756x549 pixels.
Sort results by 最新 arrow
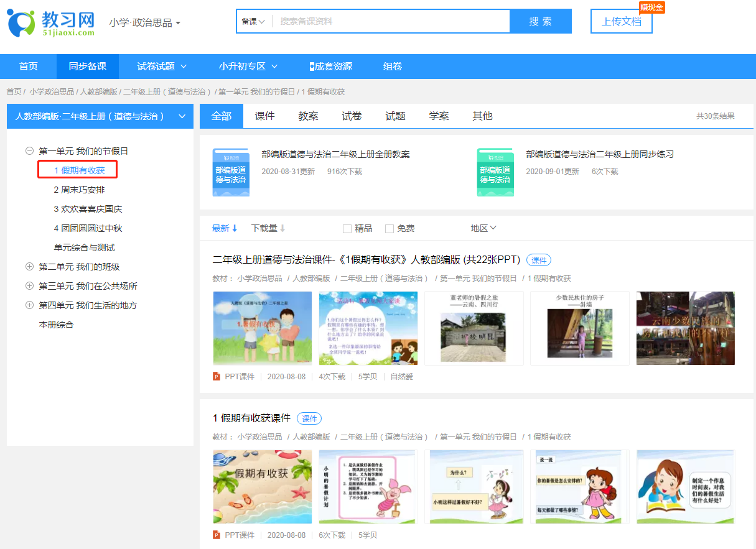[x=225, y=228]
